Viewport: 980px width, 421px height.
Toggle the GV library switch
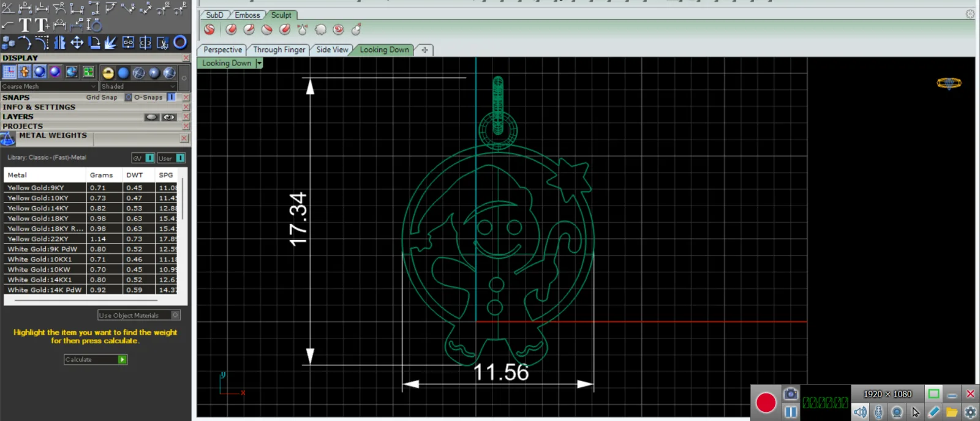(149, 158)
